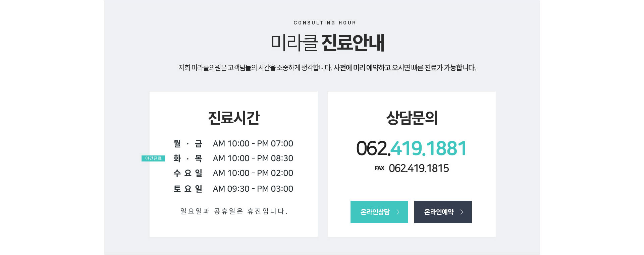Viewport: 644px width, 255px height.
Task: Click the 토요일 day label
Action: click(x=188, y=189)
